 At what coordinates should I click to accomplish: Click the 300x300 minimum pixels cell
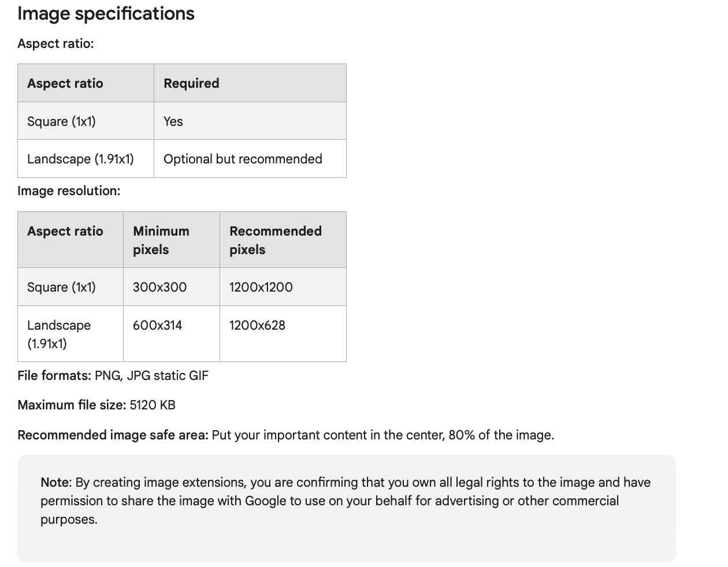159,287
